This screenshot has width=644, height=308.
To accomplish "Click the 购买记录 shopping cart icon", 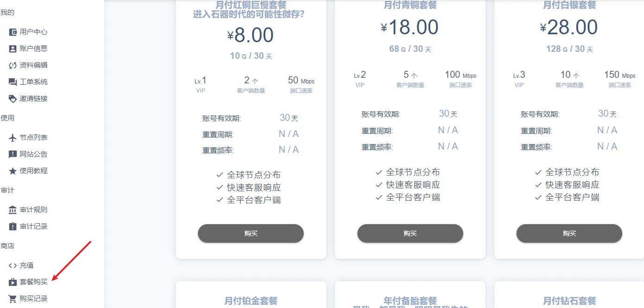I will pos(13,299).
